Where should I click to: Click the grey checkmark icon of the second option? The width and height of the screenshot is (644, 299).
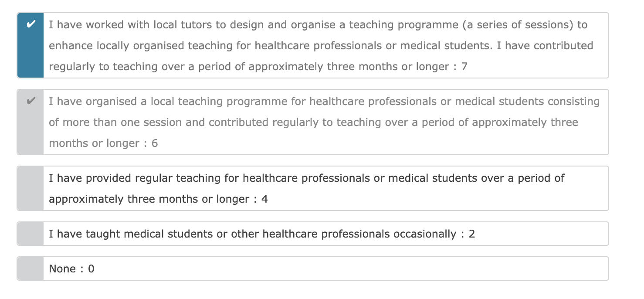pos(31,101)
